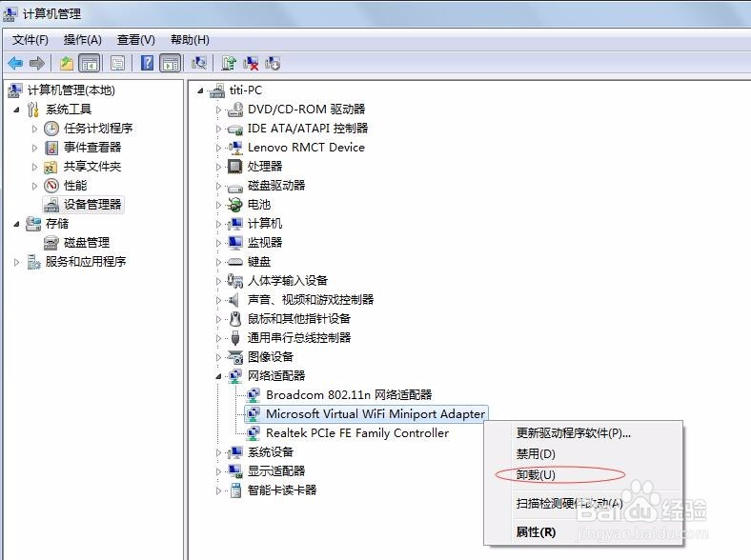The image size is (751, 560).
Task: Expand the 人体学输入设备 node
Action: [x=218, y=281]
